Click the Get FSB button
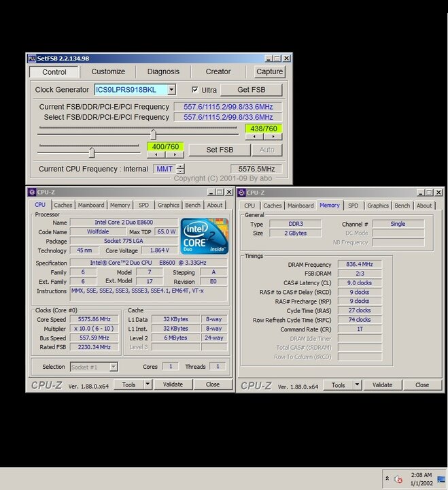 252,90
